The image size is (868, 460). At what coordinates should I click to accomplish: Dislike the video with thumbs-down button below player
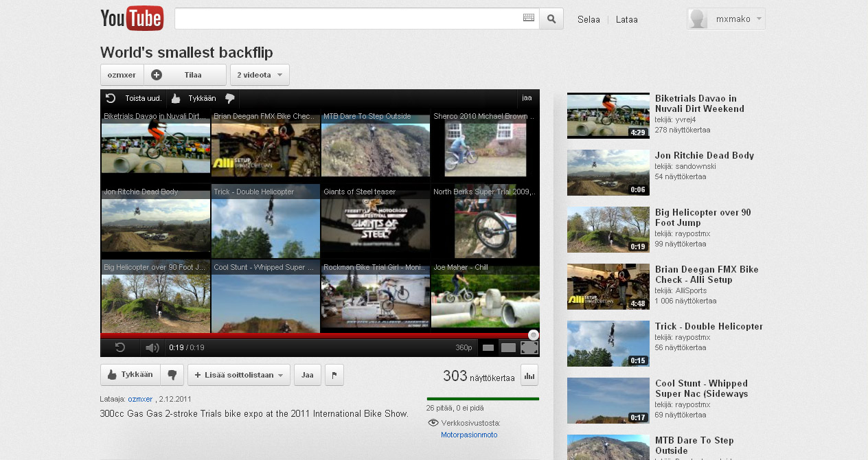coord(172,375)
